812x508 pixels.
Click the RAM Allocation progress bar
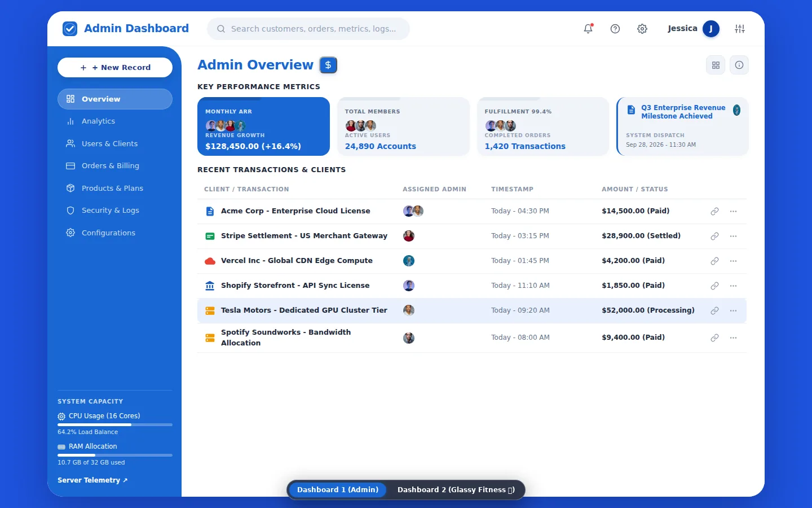(115, 455)
